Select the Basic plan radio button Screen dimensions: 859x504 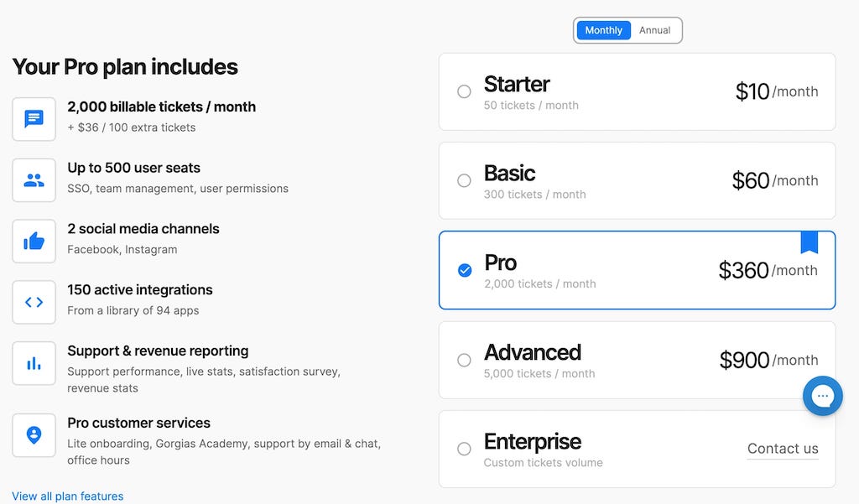(464, 180)
